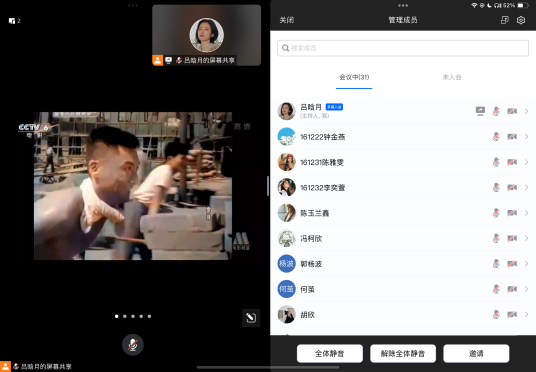This screenshot has width=536, height=372.
Task: Mute everyone with 全体静音 button
Action: pyautogui.click(x=330, y=354)
